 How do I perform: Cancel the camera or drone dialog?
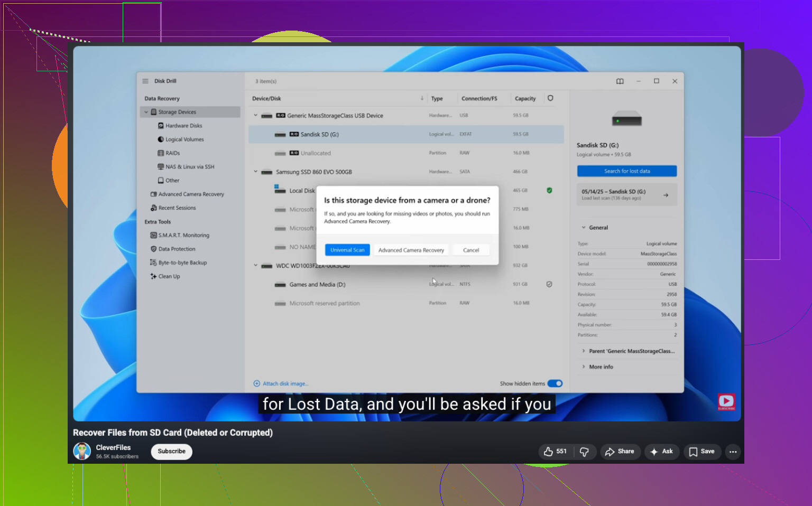[x=471, y=250]
